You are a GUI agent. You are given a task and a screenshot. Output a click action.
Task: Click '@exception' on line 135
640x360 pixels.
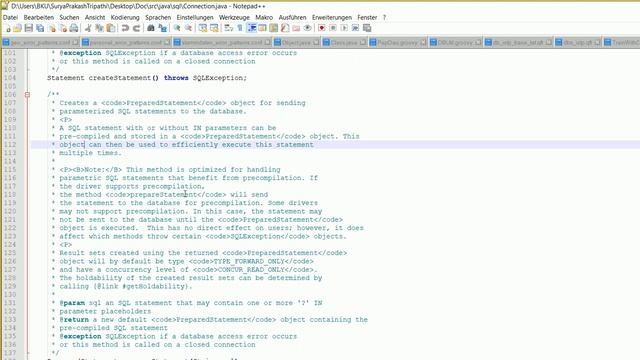80,336
